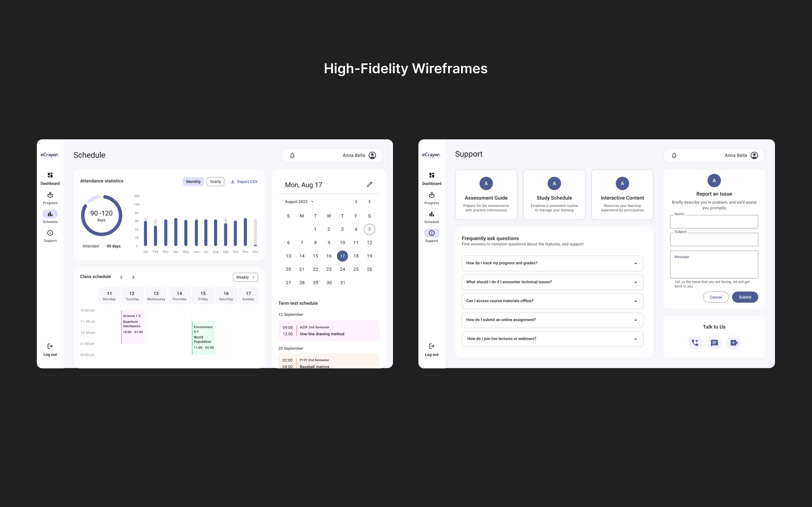The width and height of the screenshot is (812, 507).
Task: Expand 'How do I track my progress and grades?'
Action: [x=552, y=263]
